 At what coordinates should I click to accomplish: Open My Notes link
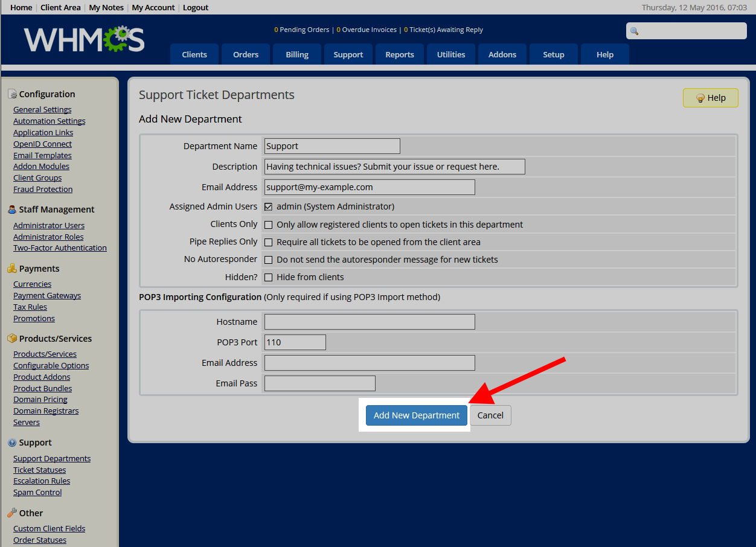click(106, 7)
